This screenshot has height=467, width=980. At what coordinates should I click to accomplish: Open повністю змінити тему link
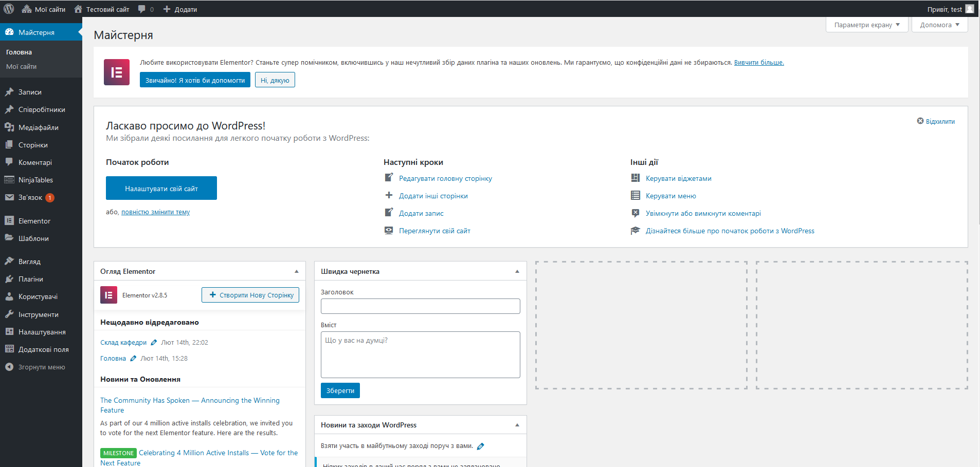(x=155, y=212)
